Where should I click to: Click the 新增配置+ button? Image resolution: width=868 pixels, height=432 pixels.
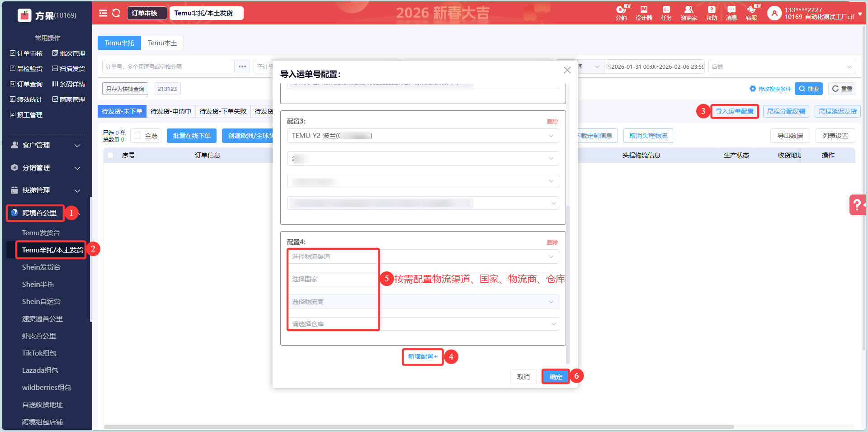pos(423,357)
